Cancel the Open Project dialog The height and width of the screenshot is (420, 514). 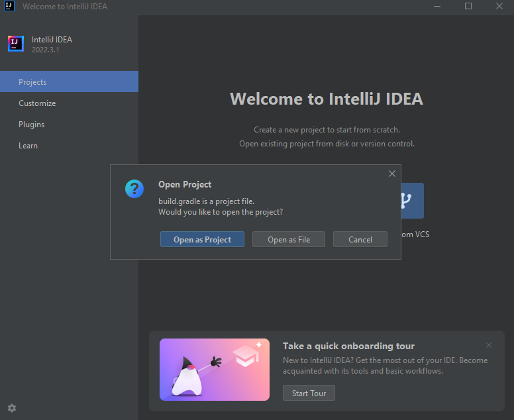click(360, 239)
